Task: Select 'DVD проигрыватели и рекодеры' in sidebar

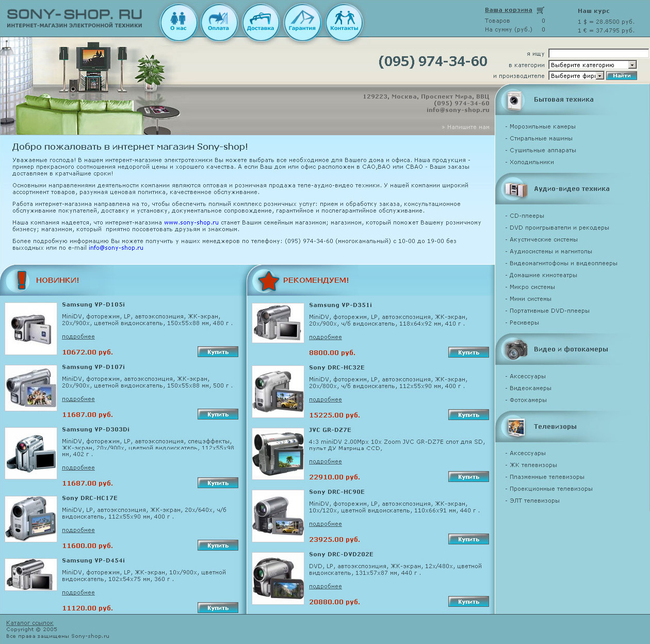Action: (559, 228)
